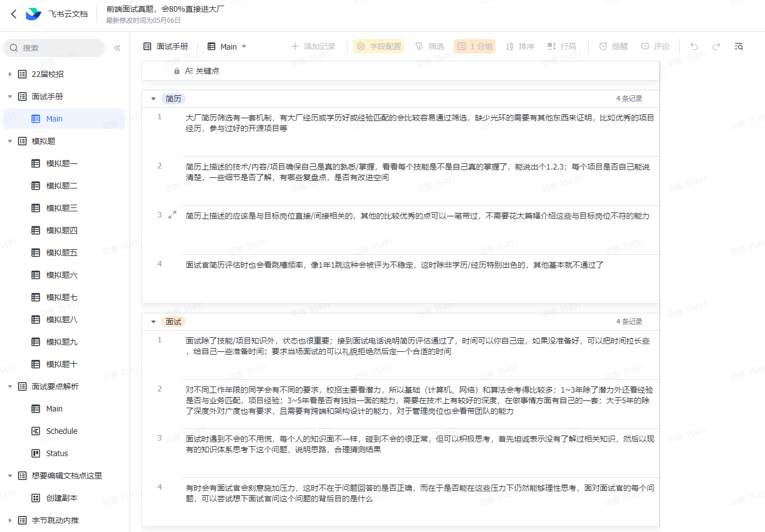Click the 22届校招 table icon
765x532 pixels.
click(x=22, y=74)
